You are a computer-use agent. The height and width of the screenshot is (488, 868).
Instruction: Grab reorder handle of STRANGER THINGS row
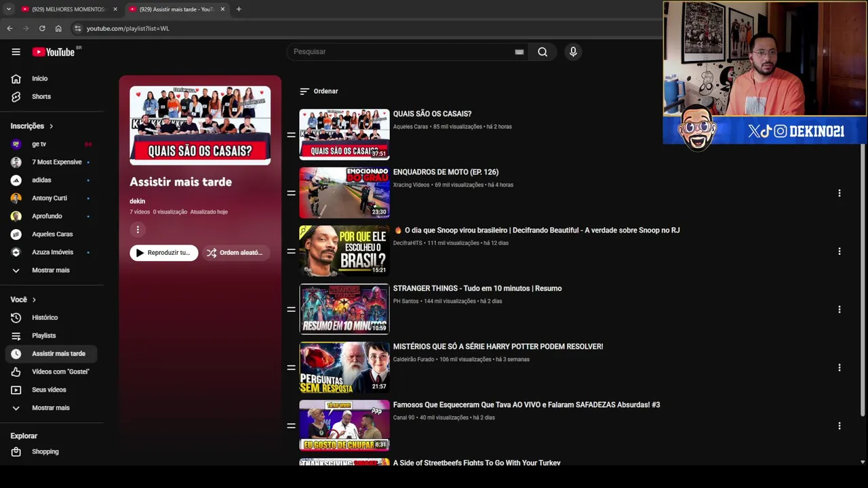click(x=291, y=309)
